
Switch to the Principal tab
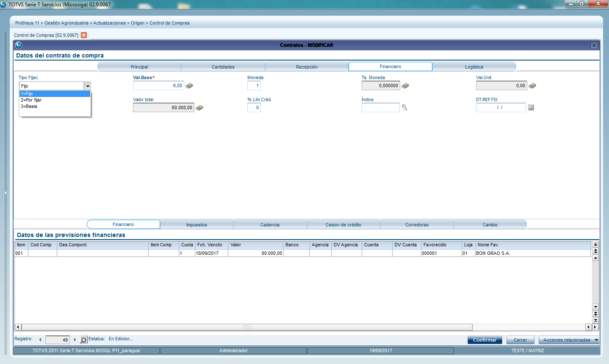[139, 67]
